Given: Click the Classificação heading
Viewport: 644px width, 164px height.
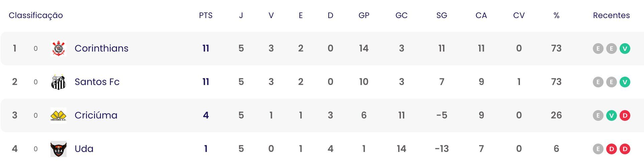Looking at the screenshot, I should [36, 15].
